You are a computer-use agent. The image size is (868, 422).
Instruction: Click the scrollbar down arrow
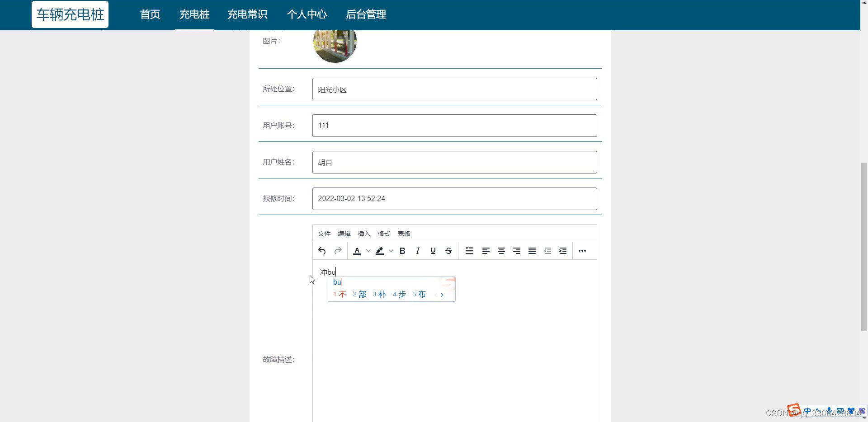[x=864, y=418]
